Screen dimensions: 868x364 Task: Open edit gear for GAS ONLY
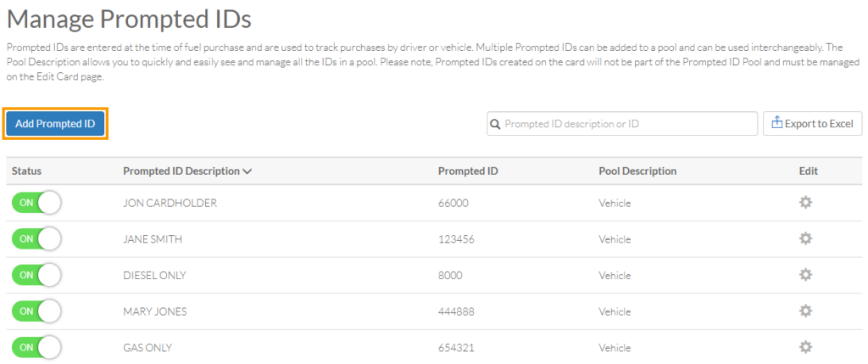tap(805, 347)
